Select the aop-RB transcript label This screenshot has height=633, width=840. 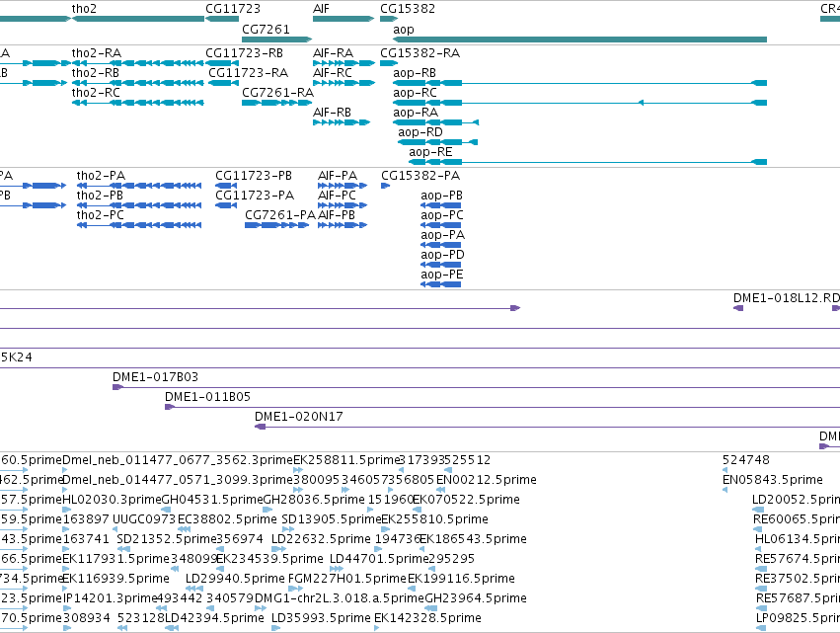[x=415, y=73]
